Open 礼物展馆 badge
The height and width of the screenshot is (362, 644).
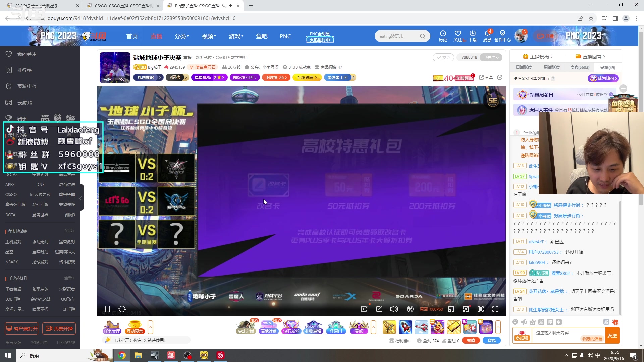(x=148, y=77)
